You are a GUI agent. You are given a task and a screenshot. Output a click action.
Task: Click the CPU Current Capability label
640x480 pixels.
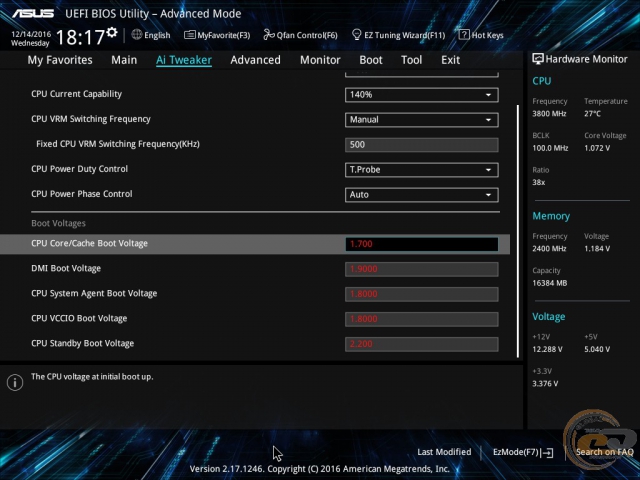pyautogui.click(x=76, y=94)
